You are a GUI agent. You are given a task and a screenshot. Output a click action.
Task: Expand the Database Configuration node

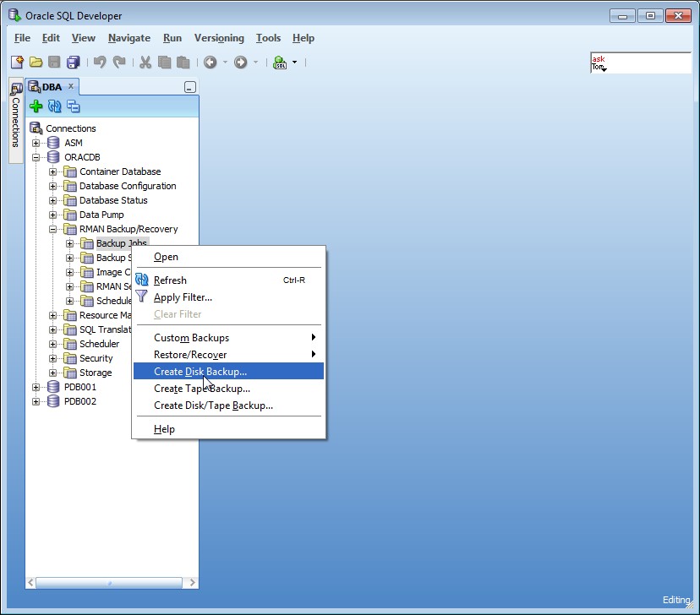(52, 186)
